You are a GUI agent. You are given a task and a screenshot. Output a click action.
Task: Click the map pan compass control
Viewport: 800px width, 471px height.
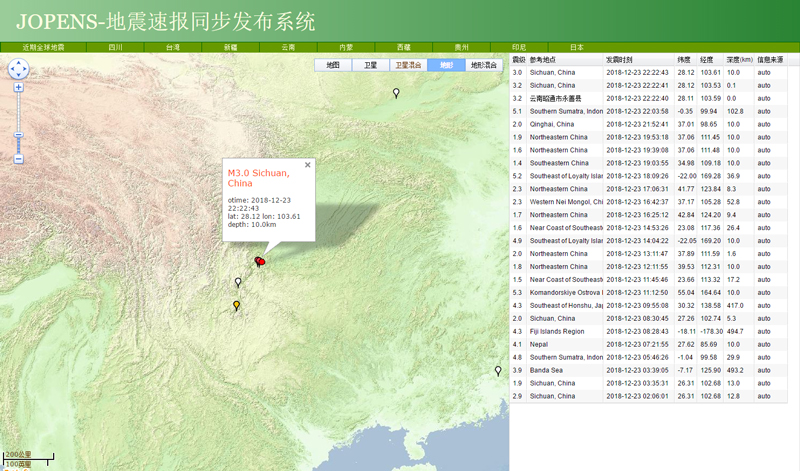(19, 68)
